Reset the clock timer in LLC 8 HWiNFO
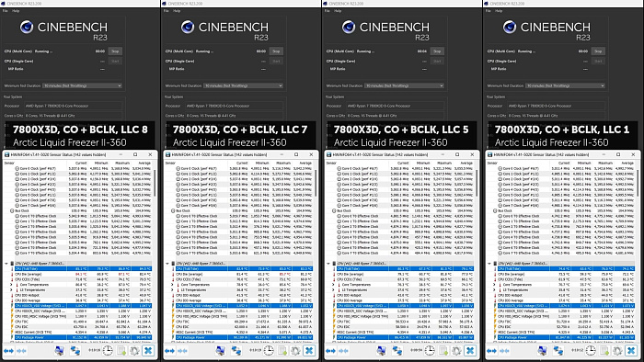The height and width of the screenshot is (362, 644). tap(108, 351)
